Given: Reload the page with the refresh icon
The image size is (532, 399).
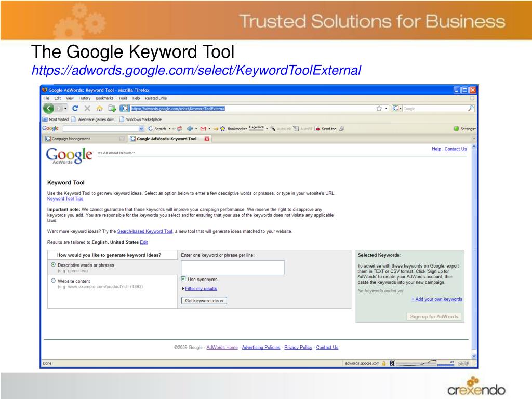Looking at the screenshot, I should point(75,108).
